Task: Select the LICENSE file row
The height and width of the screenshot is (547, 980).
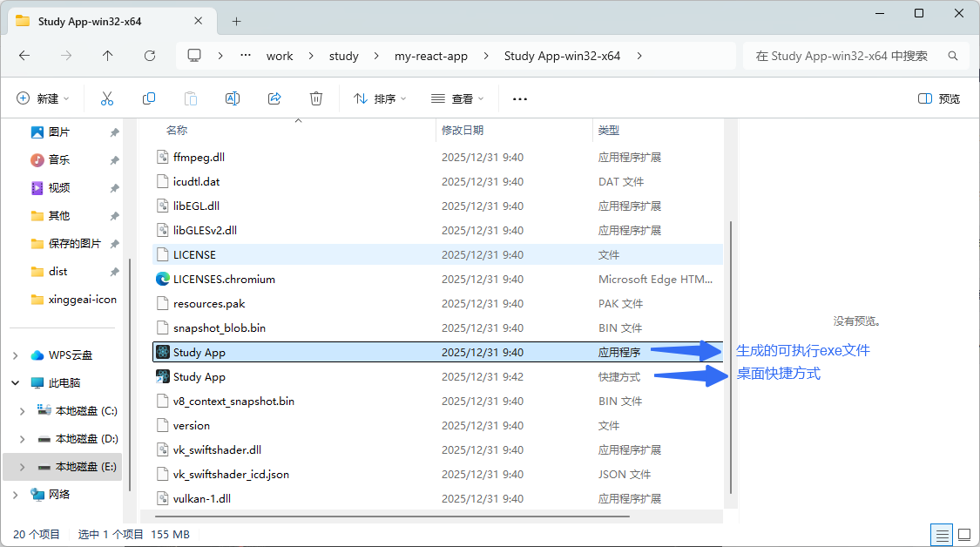Action: 437,254
